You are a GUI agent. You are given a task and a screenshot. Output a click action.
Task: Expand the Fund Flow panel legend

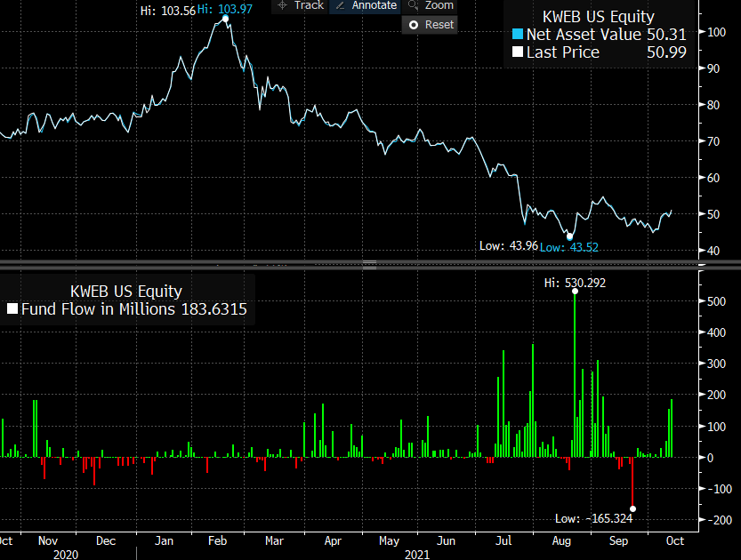125,291
